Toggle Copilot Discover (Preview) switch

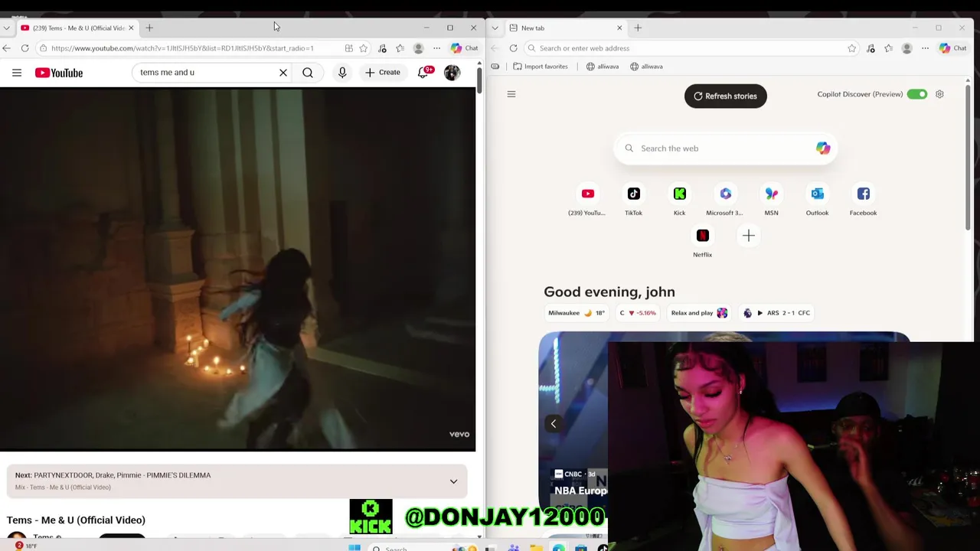(916, 94)
